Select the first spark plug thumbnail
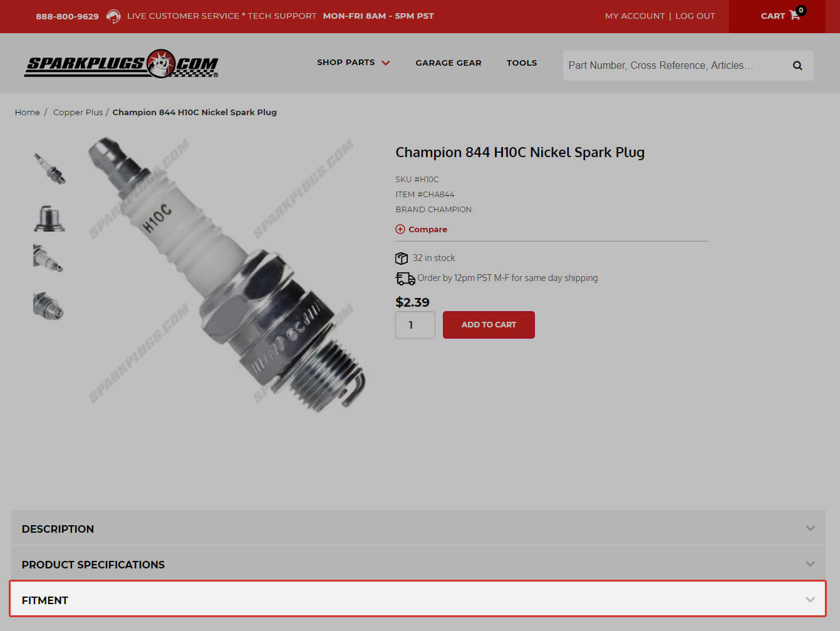This screenshot has height=631, width=840. [49, 168]
